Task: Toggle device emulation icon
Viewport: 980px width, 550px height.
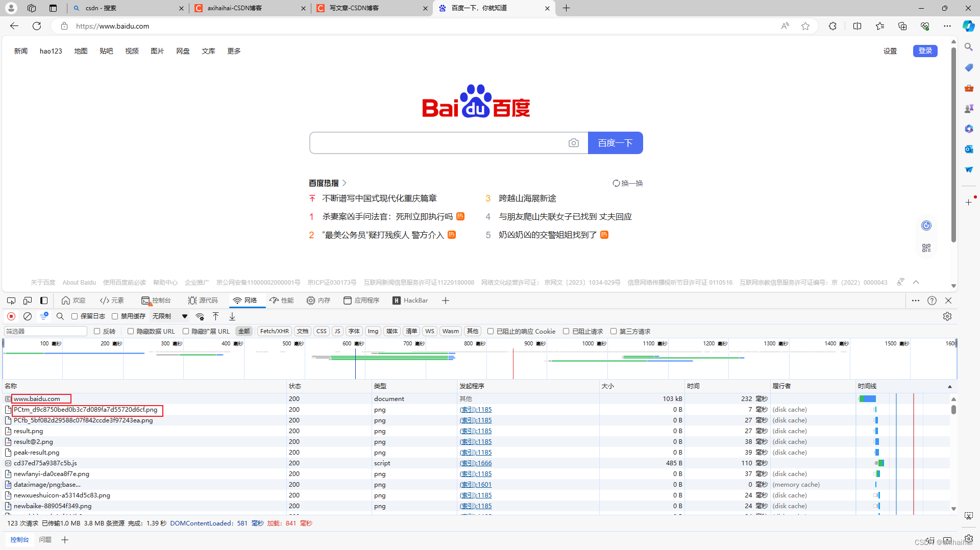Action: [x=28, y=301]
